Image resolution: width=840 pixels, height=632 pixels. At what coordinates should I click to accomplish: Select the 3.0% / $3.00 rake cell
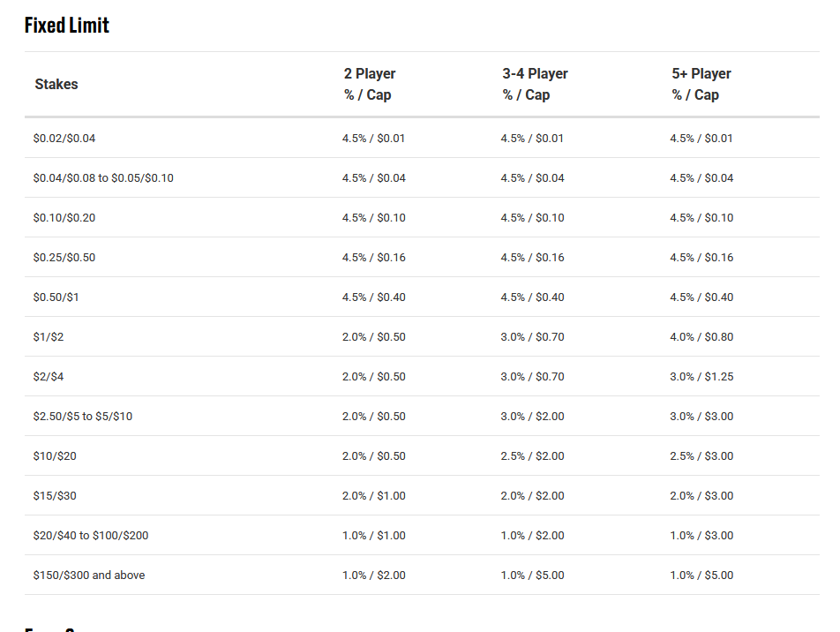point(701,417)
